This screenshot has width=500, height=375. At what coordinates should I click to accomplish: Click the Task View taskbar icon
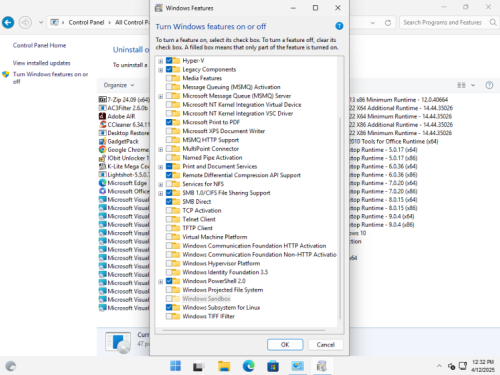point(198,366)
